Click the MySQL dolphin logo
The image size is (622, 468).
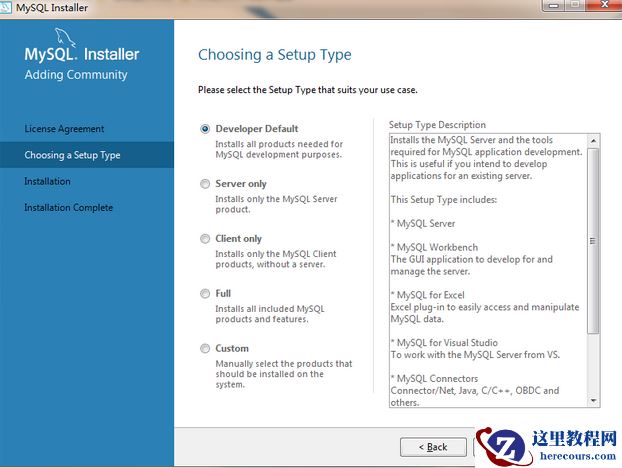coord(65,37)
